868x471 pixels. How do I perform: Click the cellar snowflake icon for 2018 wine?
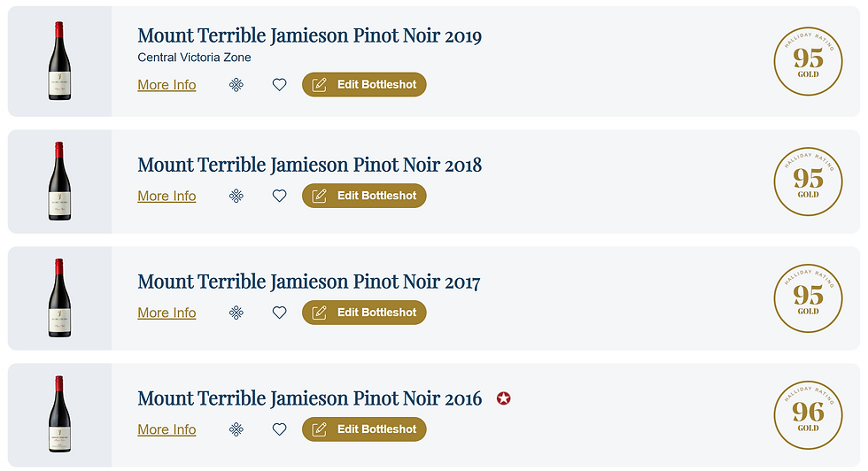tap(236, 196)
